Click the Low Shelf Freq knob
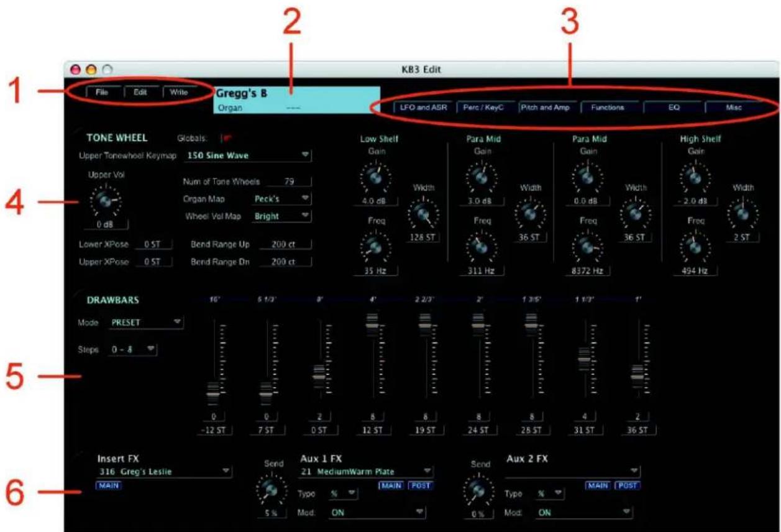781x532 pixels. (375, 248)
